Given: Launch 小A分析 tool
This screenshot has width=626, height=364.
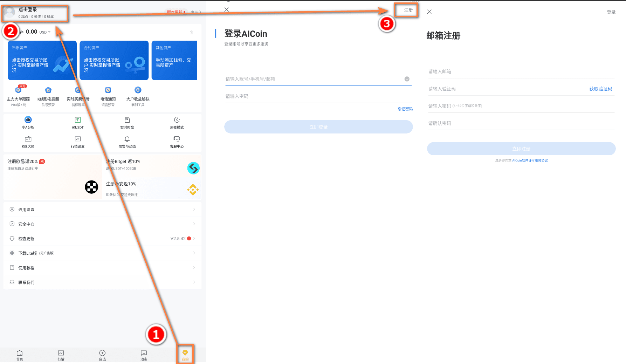Looking at the screenshot, I should click(x=28, y=120).
